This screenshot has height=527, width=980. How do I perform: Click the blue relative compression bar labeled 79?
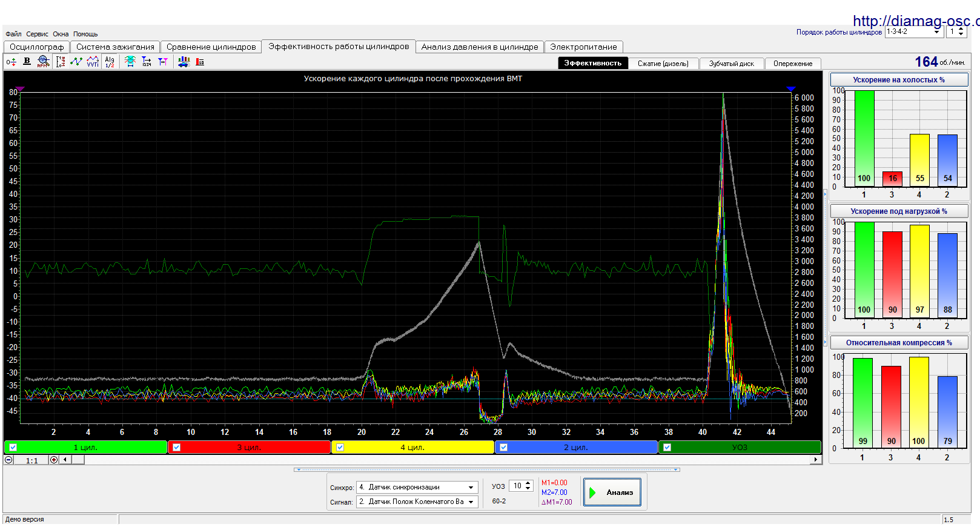coord(947,412)
